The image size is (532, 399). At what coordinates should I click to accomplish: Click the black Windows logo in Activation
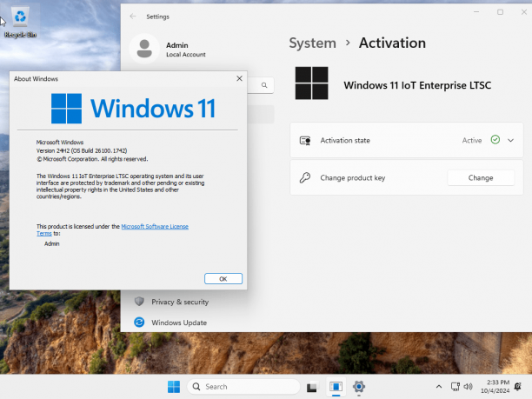pyautogui.click(x=311, y=83)
